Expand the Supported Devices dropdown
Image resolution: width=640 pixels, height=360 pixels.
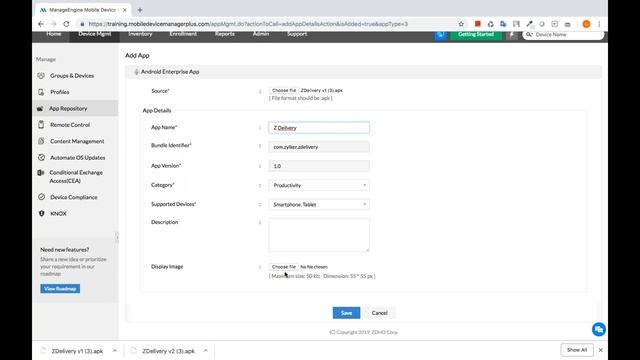click(x=319, y=204)
